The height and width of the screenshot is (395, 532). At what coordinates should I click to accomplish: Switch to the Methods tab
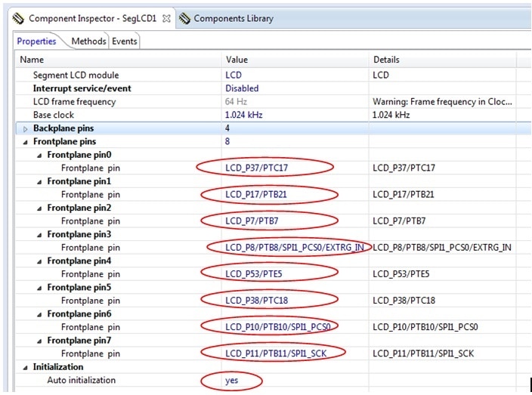coord(88,42)
